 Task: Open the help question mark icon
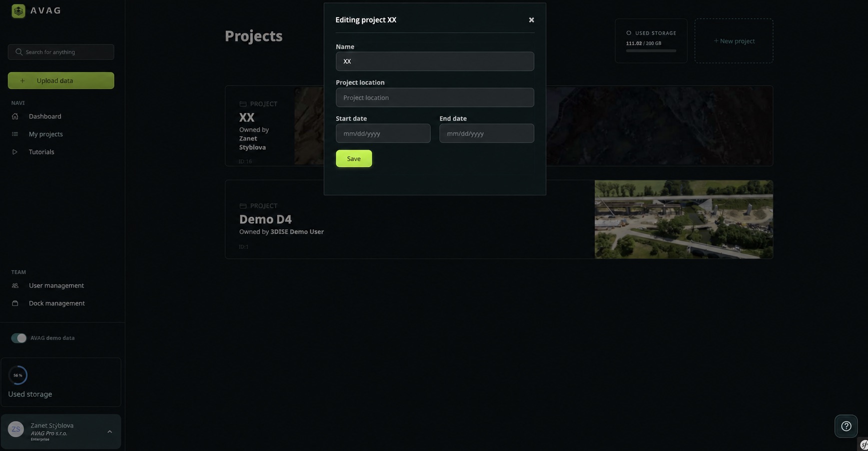[846, 426]
